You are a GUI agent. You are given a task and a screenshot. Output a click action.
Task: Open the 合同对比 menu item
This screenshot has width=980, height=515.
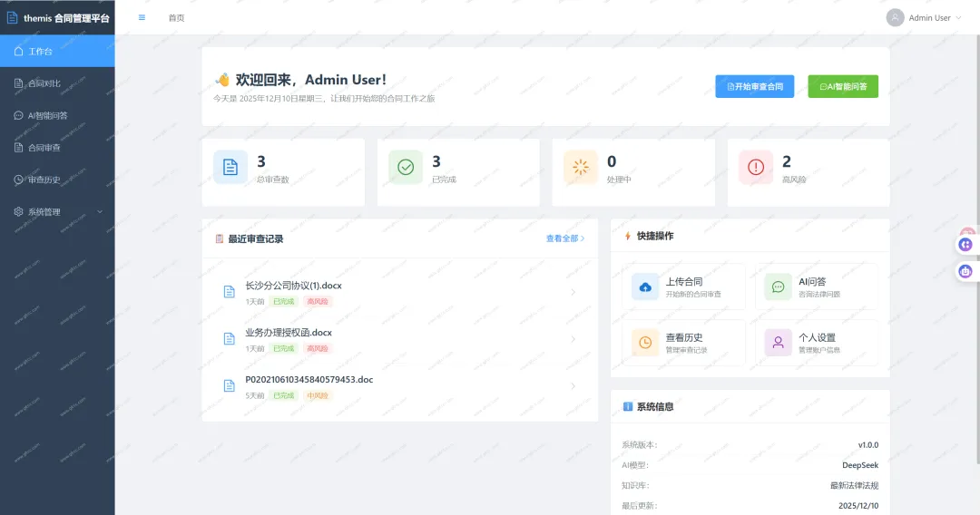(x=57, y=83)
